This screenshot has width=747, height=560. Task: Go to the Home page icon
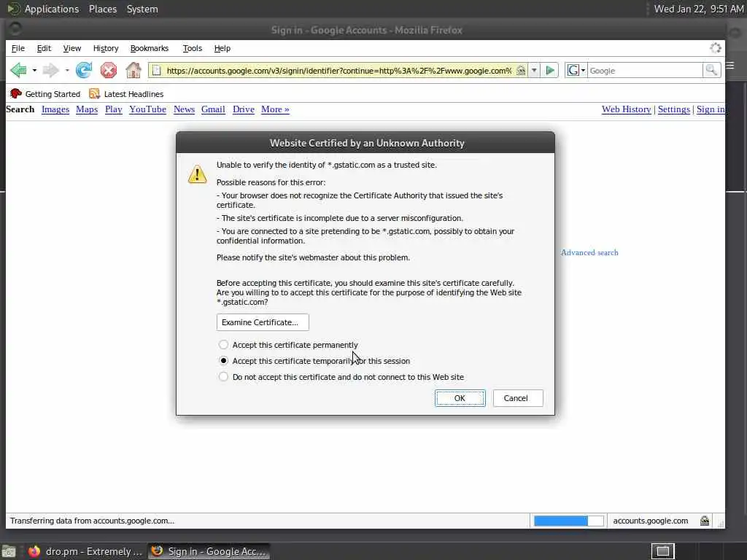(133, 71)
